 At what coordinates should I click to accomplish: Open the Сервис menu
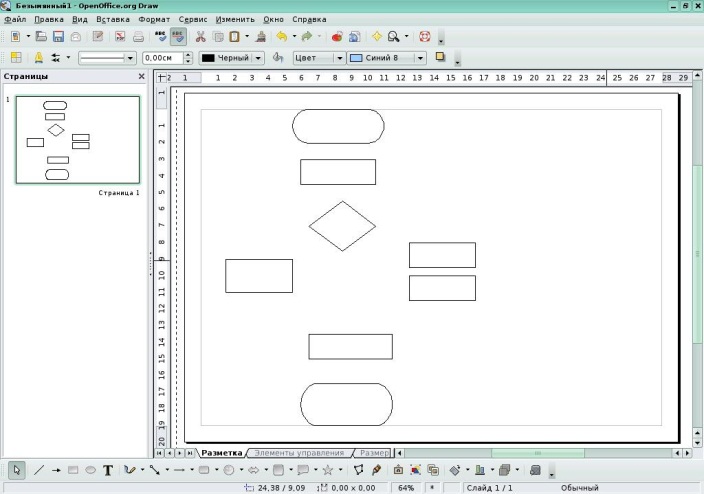(x=193, y=19)
